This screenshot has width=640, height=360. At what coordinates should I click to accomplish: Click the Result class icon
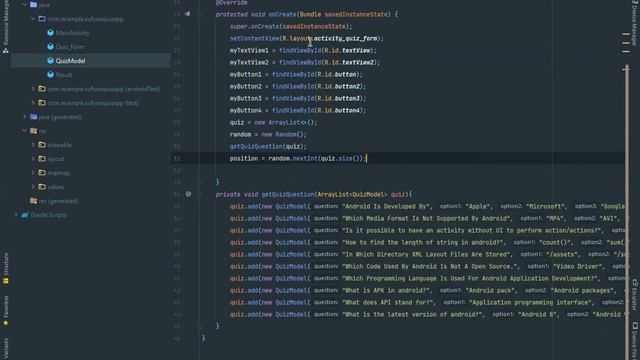50,75
